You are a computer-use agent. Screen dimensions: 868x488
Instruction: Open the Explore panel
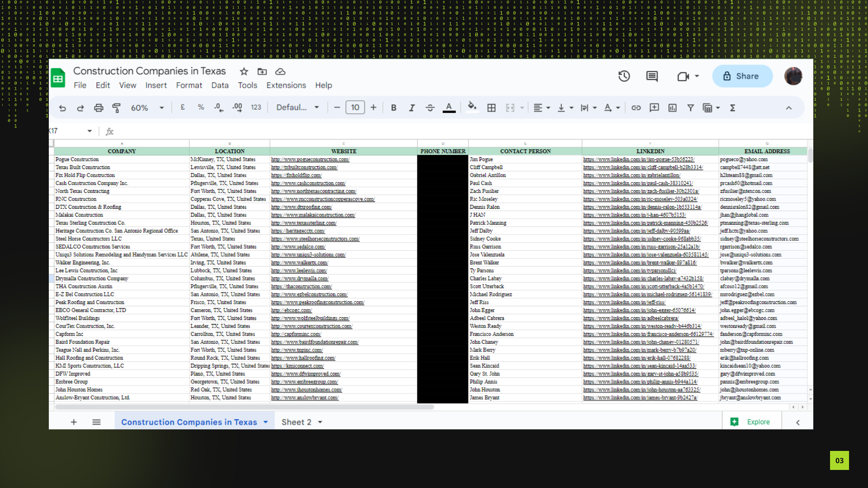pos(750,422)
